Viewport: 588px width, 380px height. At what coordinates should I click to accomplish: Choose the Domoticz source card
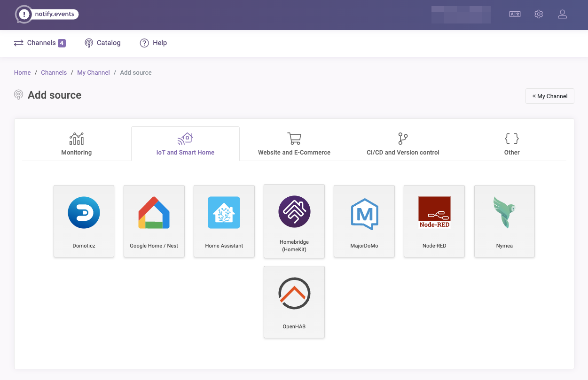point(84,221)
